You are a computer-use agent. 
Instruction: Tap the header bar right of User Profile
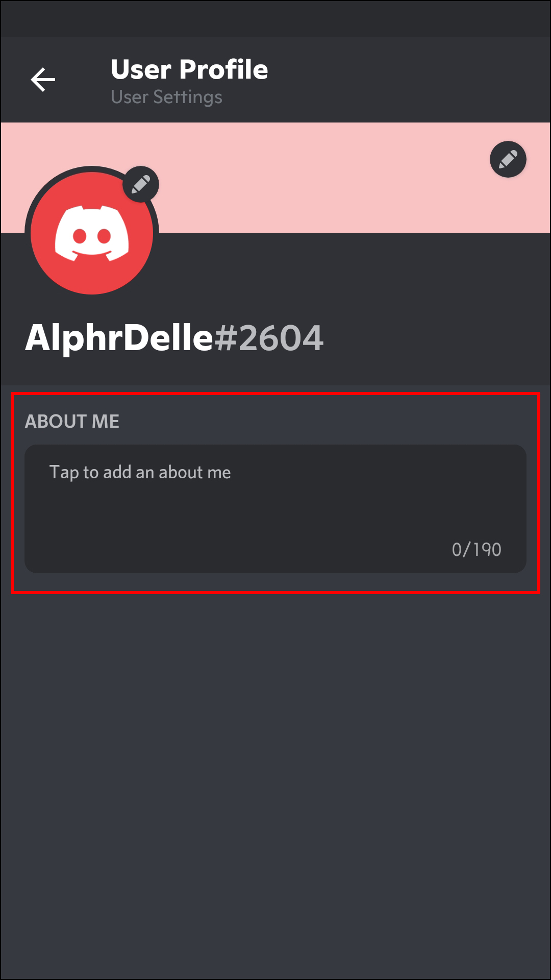click(x=408, y=80)
